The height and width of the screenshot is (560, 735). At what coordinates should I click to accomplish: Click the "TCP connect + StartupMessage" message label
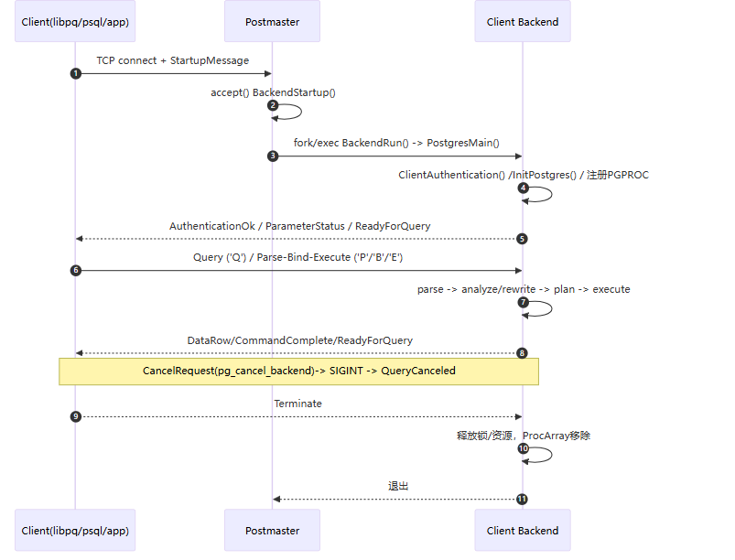(173, 60)
